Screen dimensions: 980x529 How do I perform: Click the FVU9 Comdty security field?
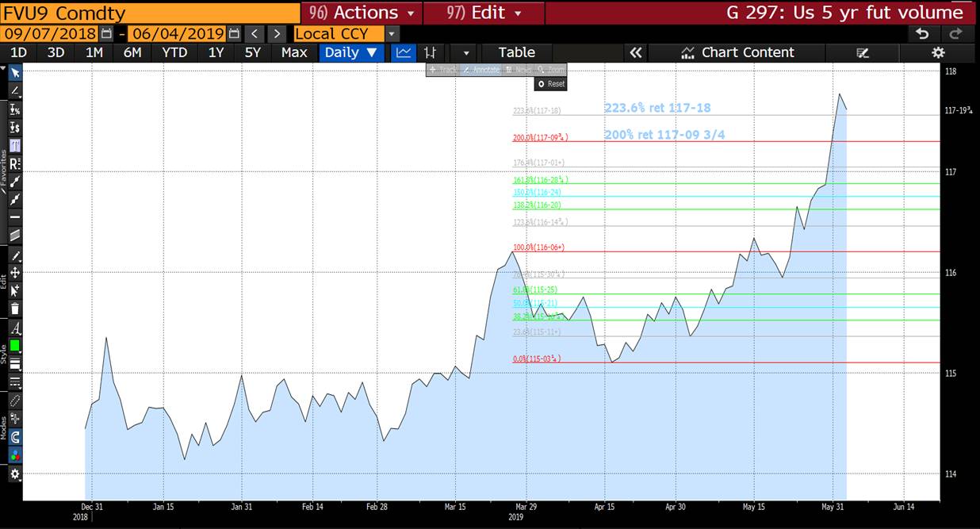tap(151, 13)
